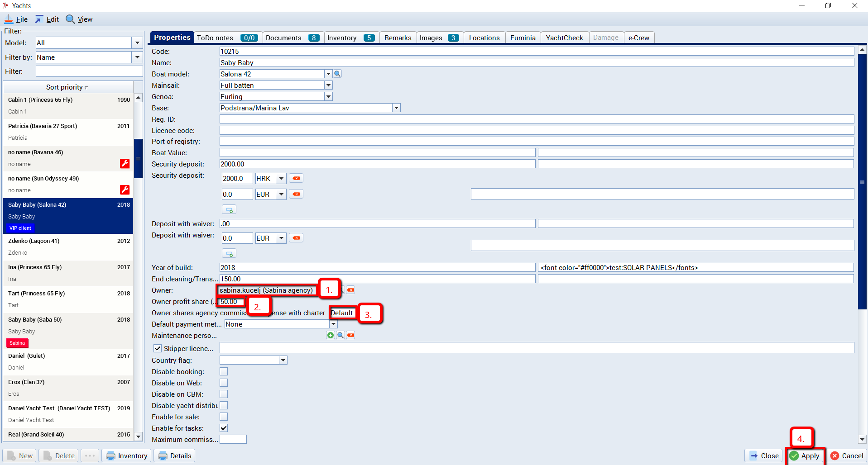The height and width of the screenshot is (465, 868).
Task: Select Daniel (Gulet) in the yacht list
Action: click(x=68, y=362)
